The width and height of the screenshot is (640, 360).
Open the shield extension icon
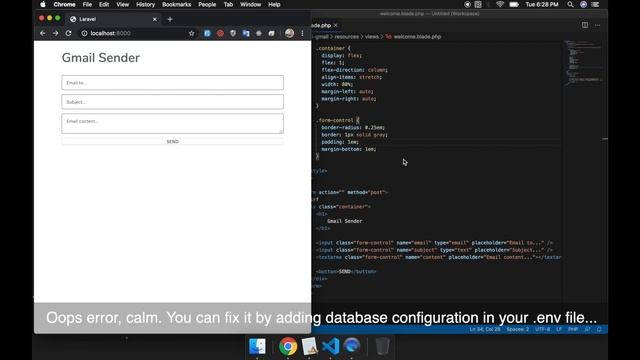pos(233,33)
